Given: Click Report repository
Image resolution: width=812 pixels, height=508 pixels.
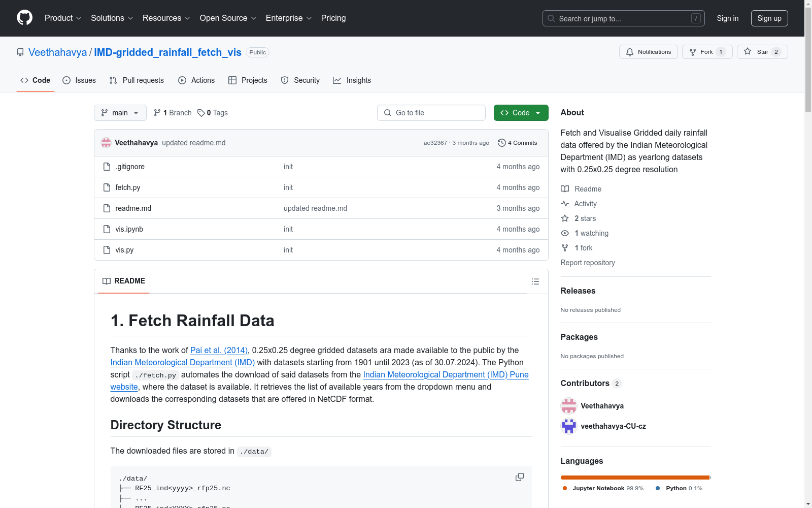Looking at the screenshot, I should (588, 263).
